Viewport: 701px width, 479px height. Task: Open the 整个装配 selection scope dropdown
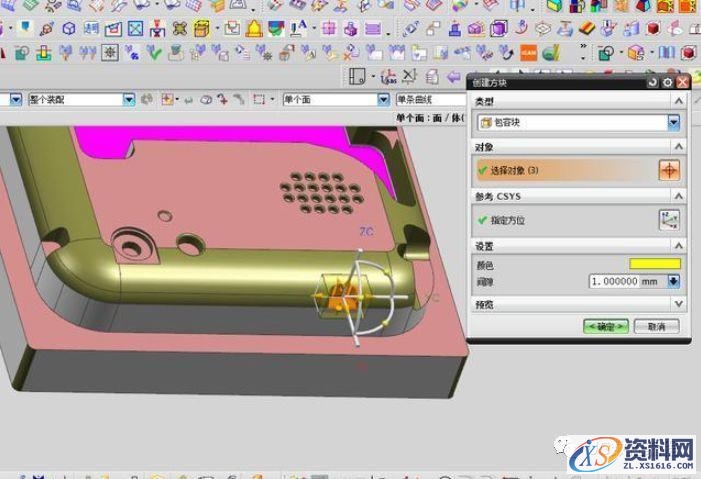point(128,99)
